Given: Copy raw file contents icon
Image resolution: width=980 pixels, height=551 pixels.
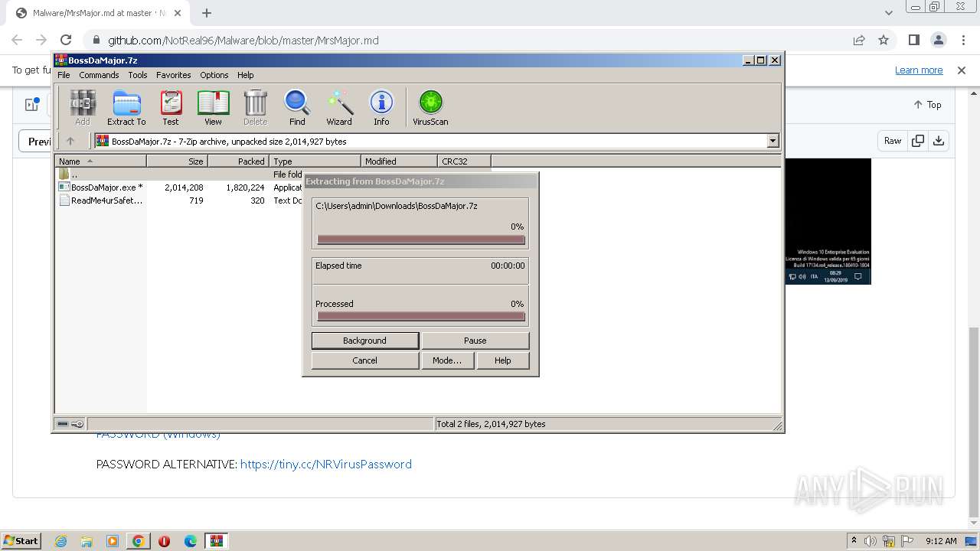Looking at the screenshot, I should [x=918, y=141].
